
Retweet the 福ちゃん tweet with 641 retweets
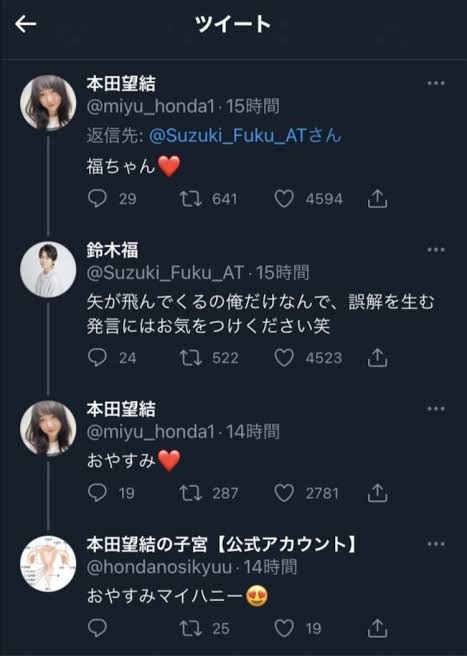[191, 199]
